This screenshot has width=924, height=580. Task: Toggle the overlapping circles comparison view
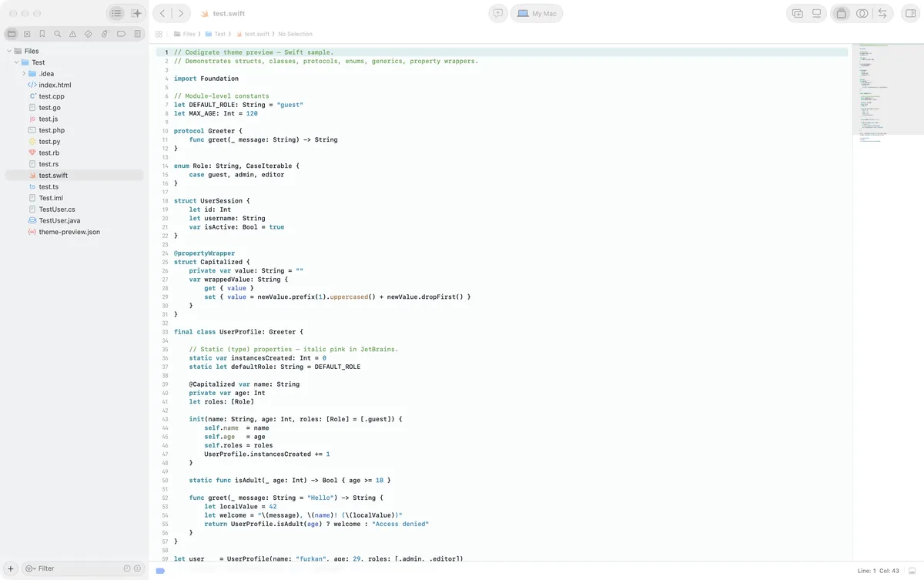(862, 13)
